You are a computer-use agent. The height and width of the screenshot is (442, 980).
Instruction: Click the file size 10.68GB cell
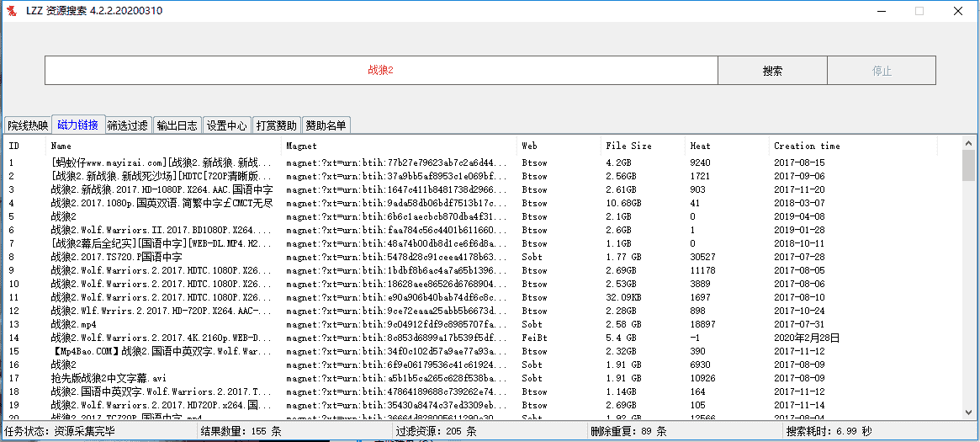[x=623, y=203]
